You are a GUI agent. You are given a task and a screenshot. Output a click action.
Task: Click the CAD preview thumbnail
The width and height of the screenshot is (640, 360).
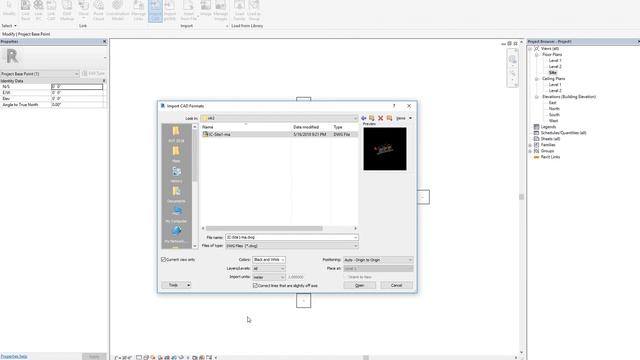[385, 149]
